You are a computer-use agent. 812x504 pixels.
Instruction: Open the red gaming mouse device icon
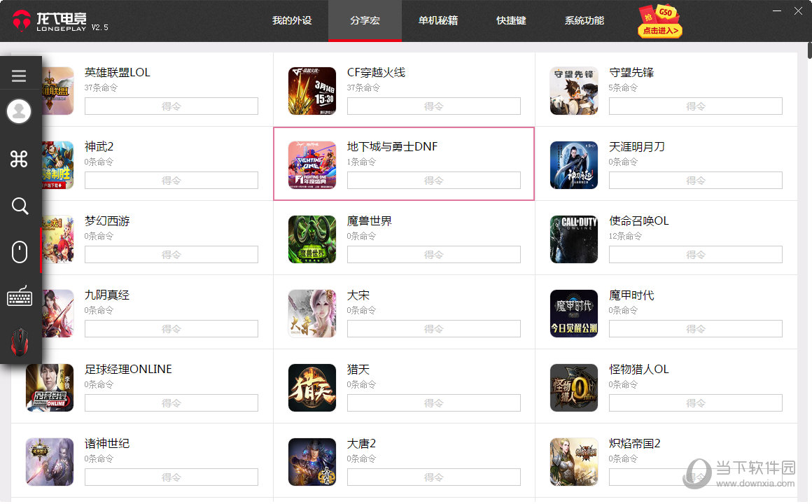(x=20, y=342)
